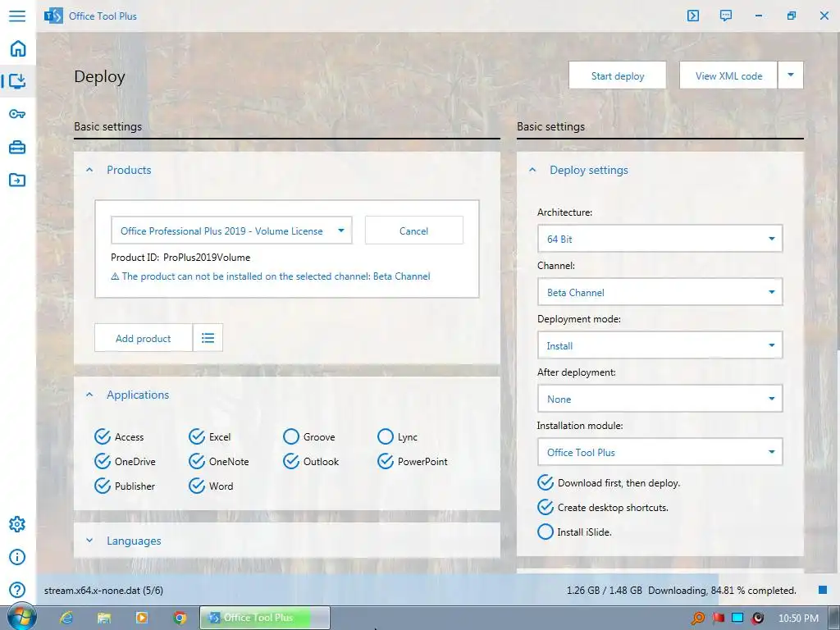Uncheck the PowerPoint application
Image resolution: width=840 pixels, height=630 pixels.
(386, 461)
